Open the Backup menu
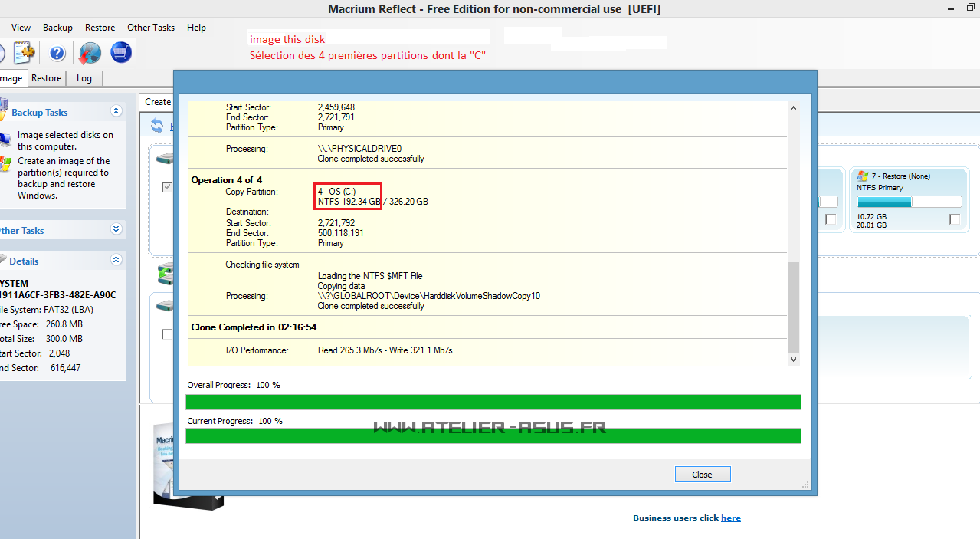The image size is (980, 539). point(57,28)
